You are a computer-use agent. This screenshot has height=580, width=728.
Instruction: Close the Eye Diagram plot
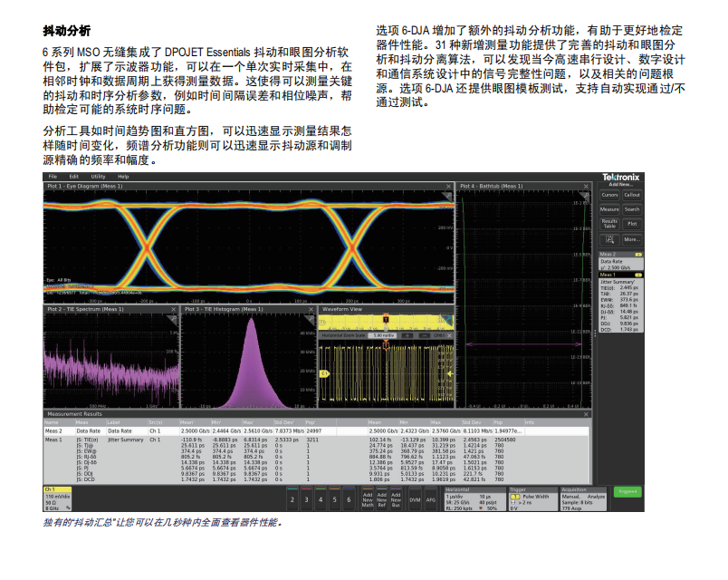tap(448, 187)
